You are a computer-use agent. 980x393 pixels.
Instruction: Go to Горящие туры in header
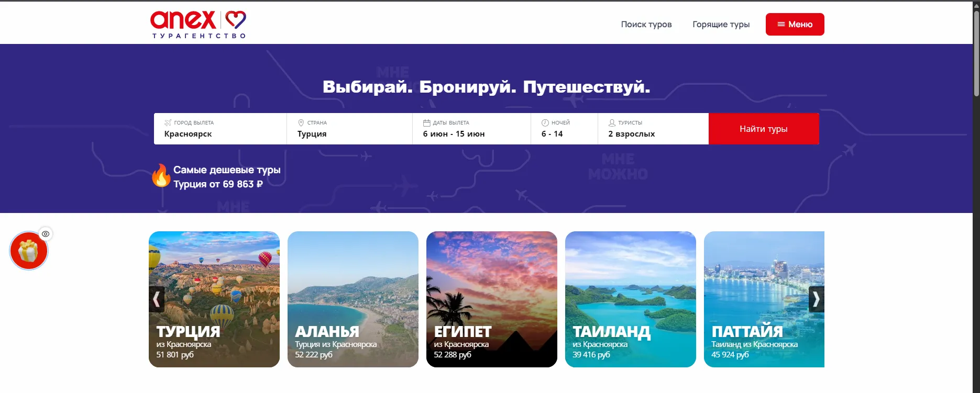[x=721, y=24]
